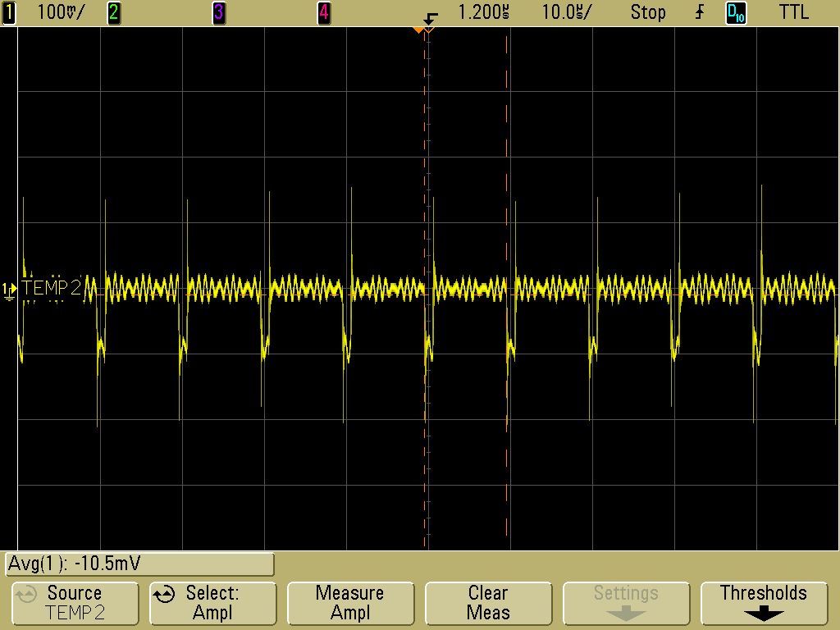Click the TTL threshold readout
Image resolution: width=840 pixels, height=630 pixels.
pyautogui.click(x=793, y=11)
